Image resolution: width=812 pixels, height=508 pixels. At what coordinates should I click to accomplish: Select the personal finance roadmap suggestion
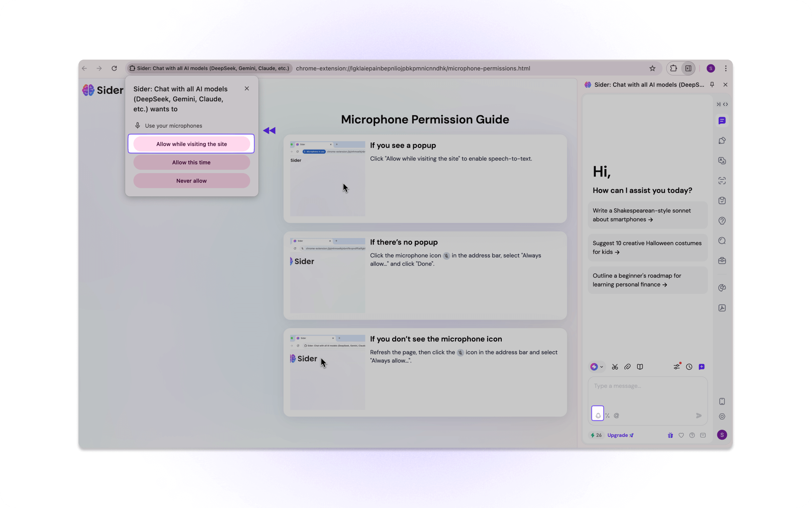tap(648, 280)
